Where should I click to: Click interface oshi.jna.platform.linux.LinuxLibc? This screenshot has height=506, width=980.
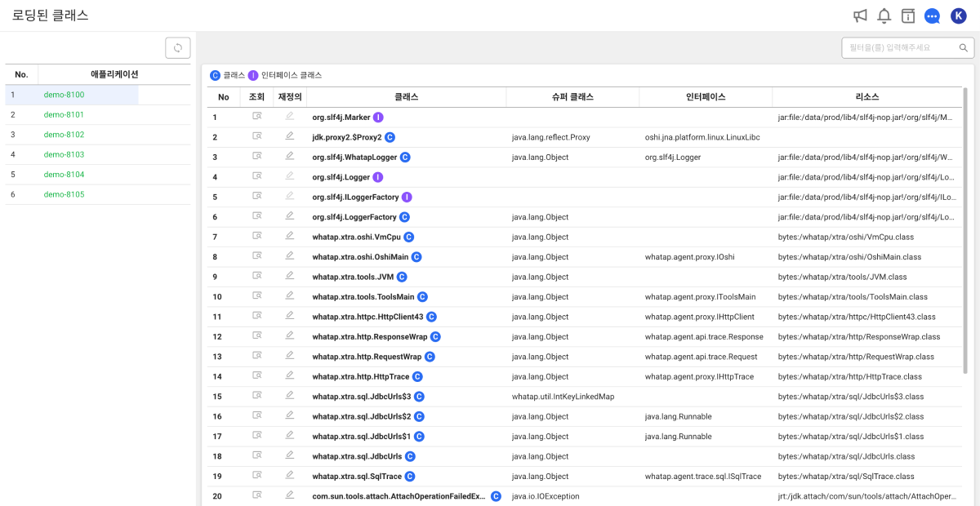tap(702, 137)
